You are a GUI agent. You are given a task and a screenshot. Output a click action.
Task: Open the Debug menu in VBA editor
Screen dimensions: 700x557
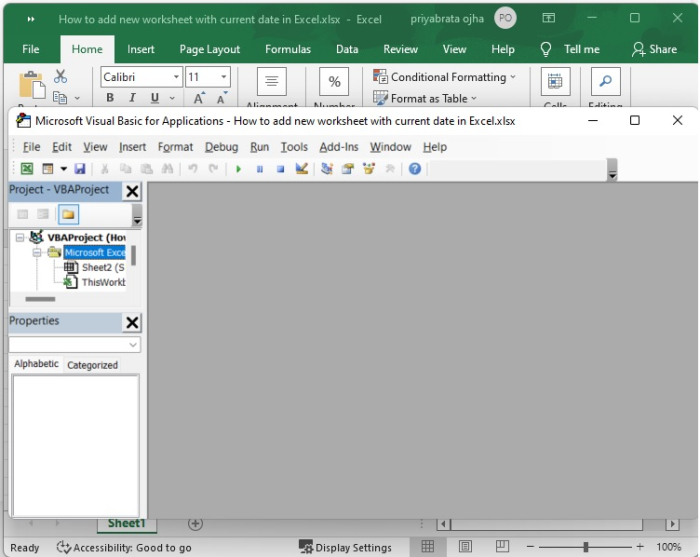click(x=221, y=147)
